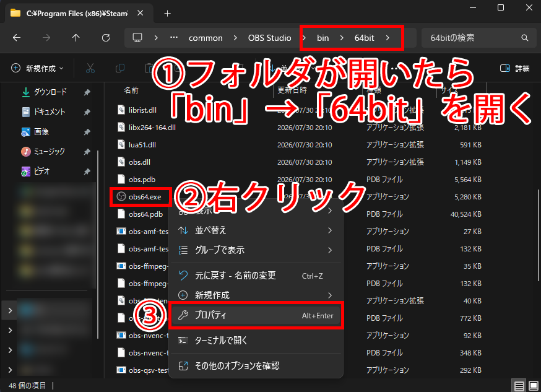Go up one folder level
The width and height of the screenshot is (541, 392).
coord(76,38)
